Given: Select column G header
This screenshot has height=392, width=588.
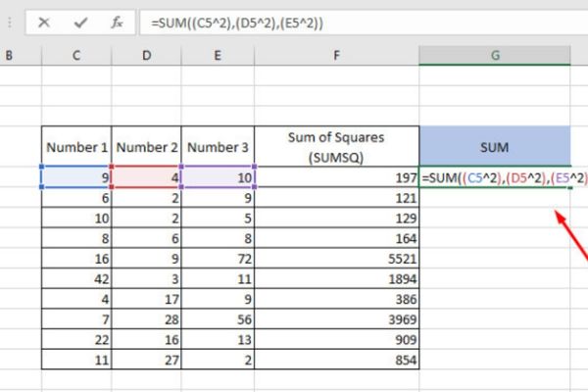Looking at the screenshot, I should 495,56.
